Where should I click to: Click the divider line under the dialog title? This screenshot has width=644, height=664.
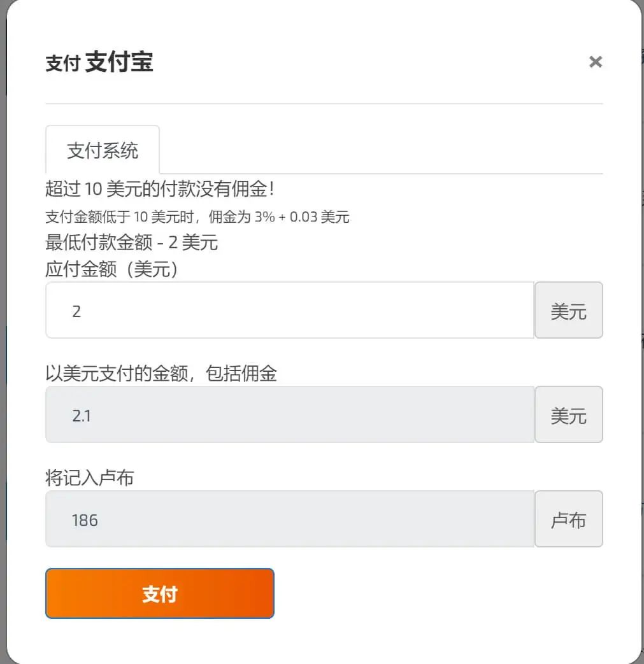(324, 103)
